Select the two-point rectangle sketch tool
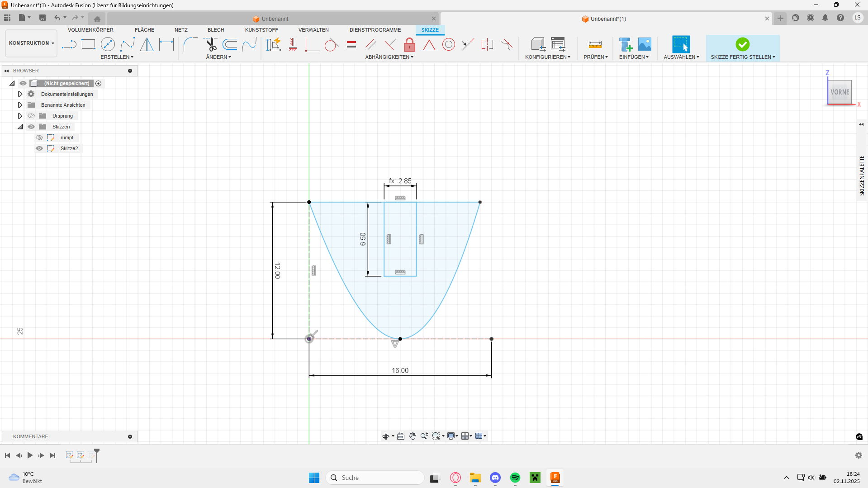868x488 pixels. coord(88,44)
